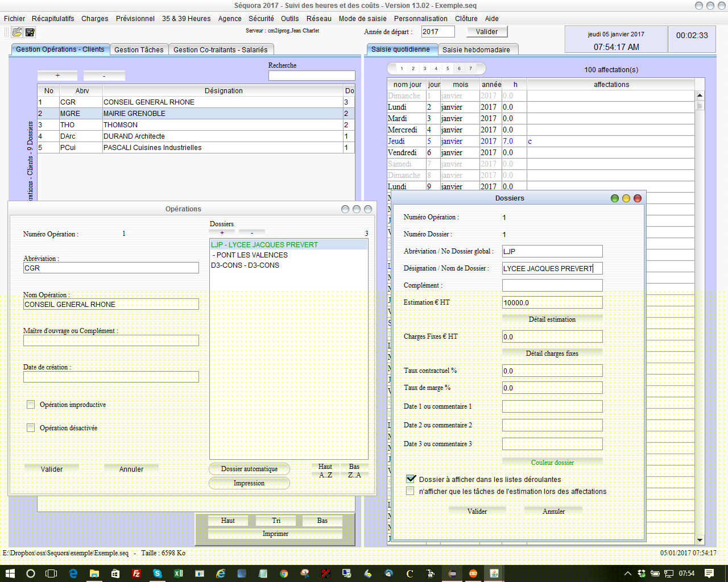Open Microsoft Edge from the taskbar
The height and width of the screenshot is (582, 728).
pos(73,573)
